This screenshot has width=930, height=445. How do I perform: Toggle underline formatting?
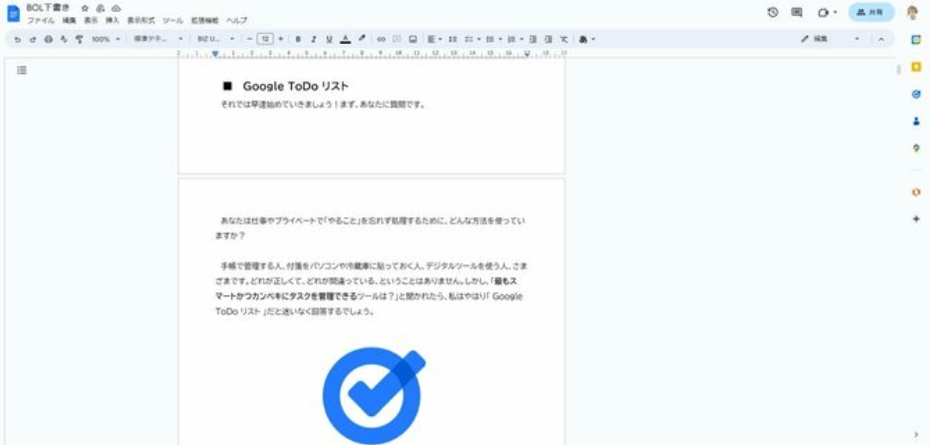click(x=329, y=39)
